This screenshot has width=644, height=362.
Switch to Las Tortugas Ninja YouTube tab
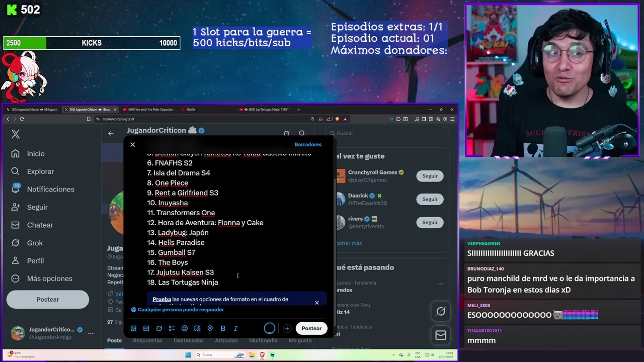(264, 110)
